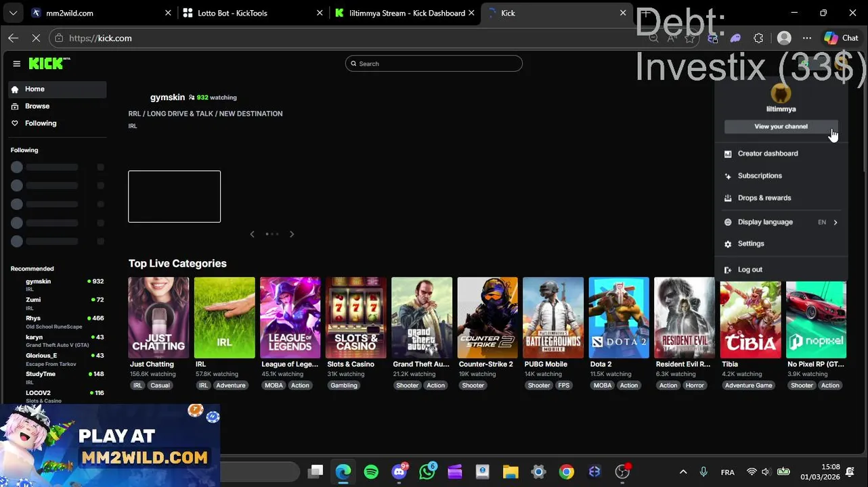Open Counter-Strike 2 category thumbnail
868x487 pixels.
click(487, 317)
